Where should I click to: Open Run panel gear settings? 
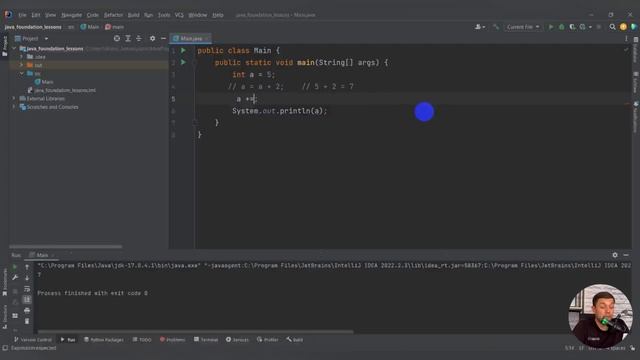(615, 255)
